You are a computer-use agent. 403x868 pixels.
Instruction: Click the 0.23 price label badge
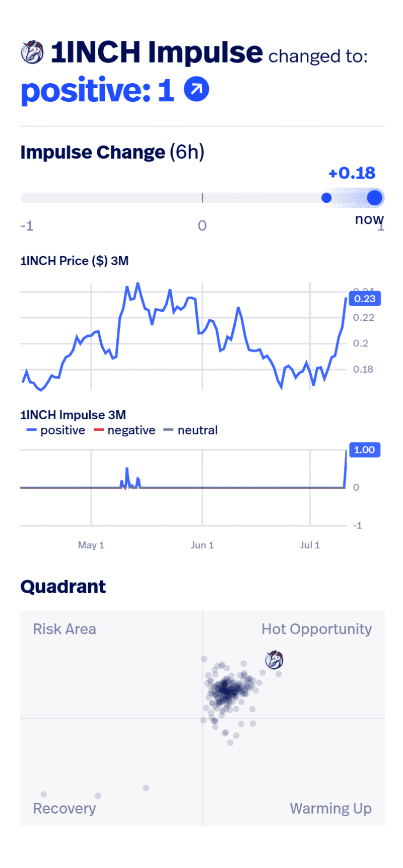tap(365, 299)
